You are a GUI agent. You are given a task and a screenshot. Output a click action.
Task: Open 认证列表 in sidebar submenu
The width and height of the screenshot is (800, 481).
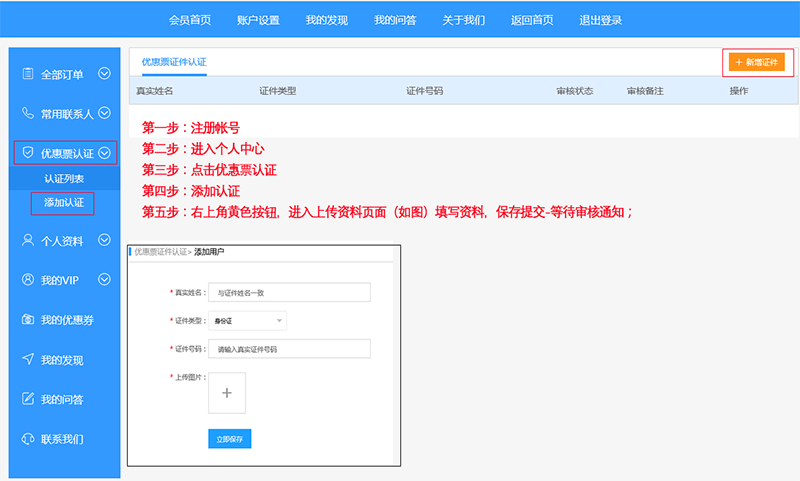[64, 179]
